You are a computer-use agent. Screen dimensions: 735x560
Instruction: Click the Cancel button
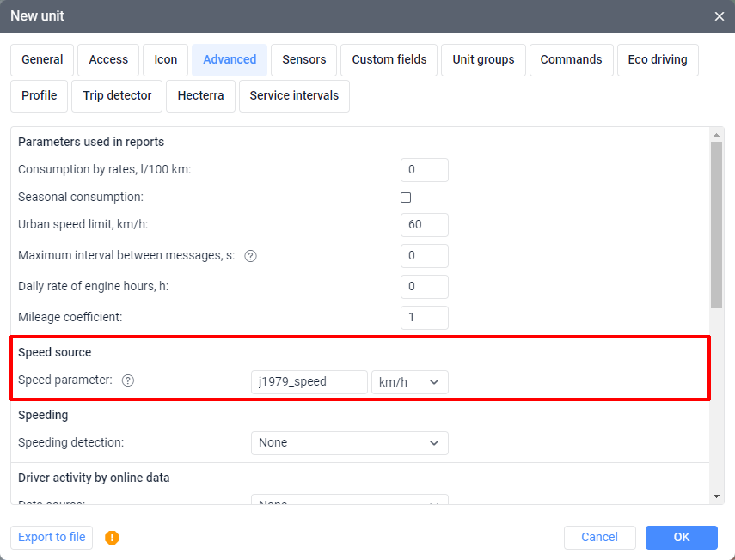599,538
